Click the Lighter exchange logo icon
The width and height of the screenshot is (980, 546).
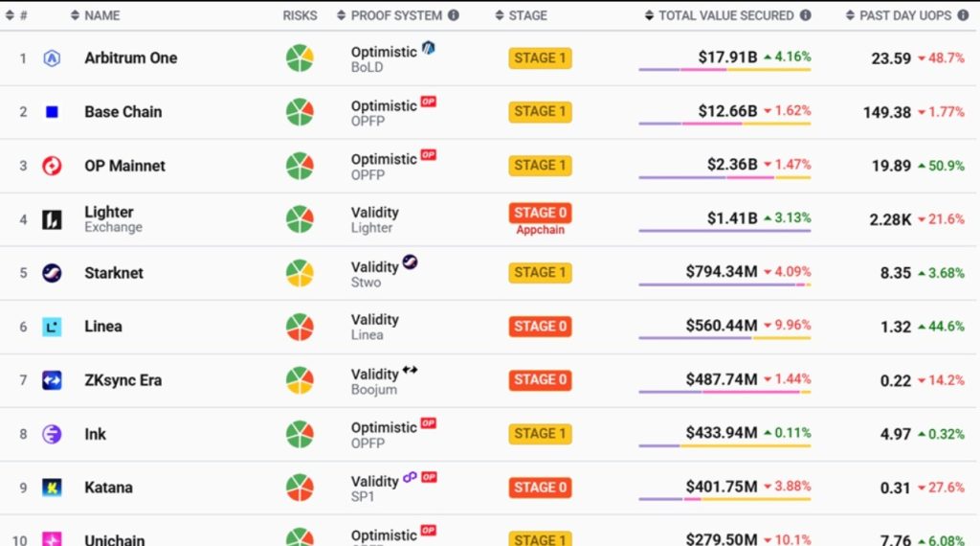tap(52, 219)
